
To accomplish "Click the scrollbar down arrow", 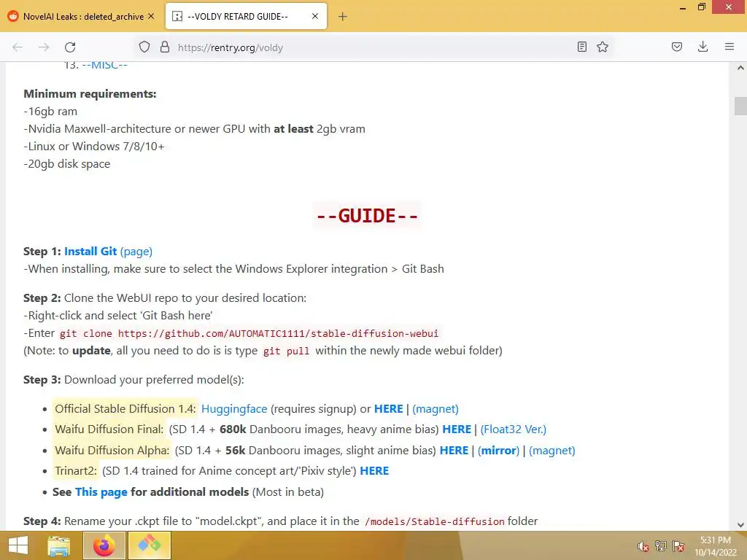I will click(x=740, y=525).
